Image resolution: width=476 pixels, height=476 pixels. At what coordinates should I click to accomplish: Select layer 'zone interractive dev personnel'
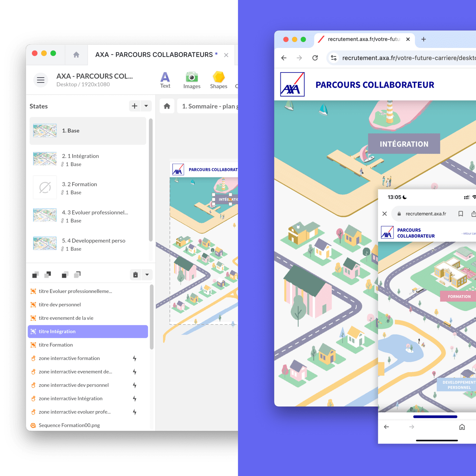(88, 385)
